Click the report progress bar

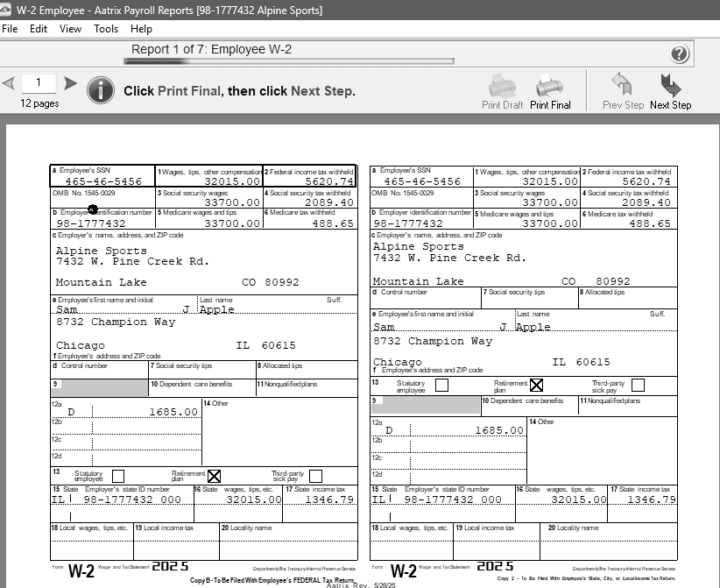point(289,62)
